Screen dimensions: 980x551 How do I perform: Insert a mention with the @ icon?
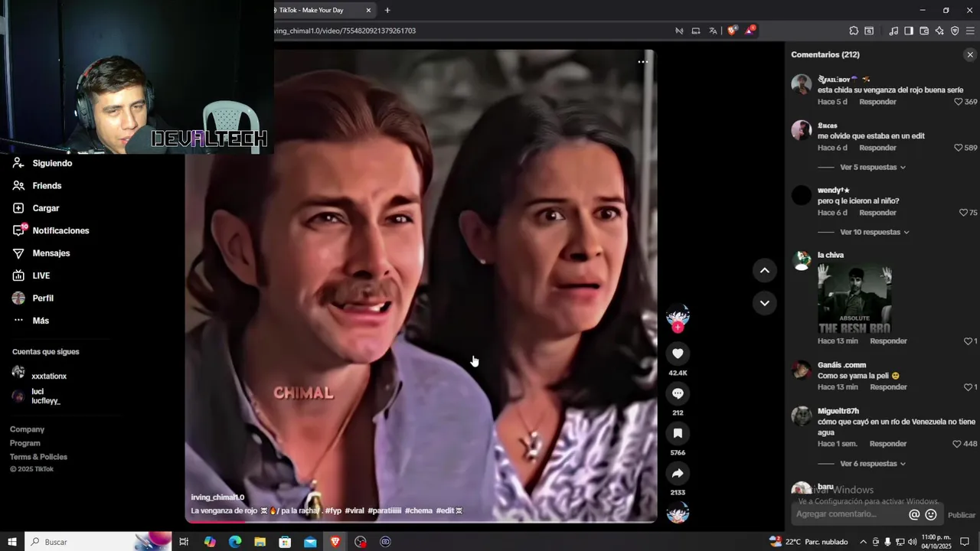(914, 515)
